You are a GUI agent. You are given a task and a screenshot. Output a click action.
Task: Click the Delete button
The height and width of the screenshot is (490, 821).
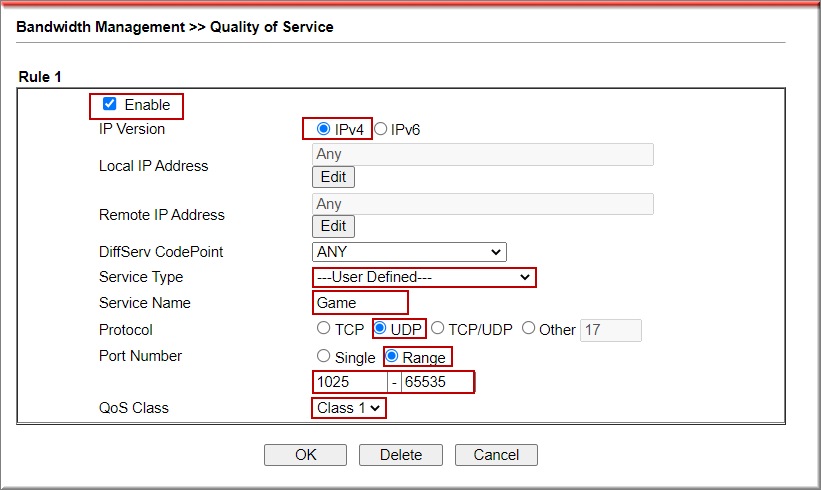click(x=401, y=455)
